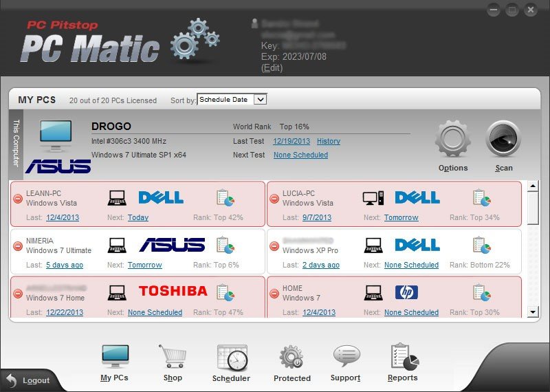Click Windows XP Pro None Scheduled link
The image size is (550, 392).
(411, 265)
